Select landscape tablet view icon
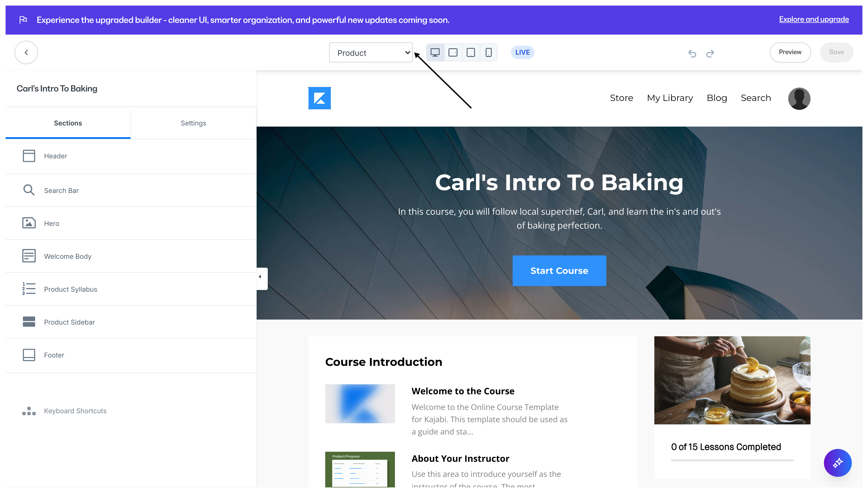The height and width of the screenshot is (493, 868). tap(453, 52)
